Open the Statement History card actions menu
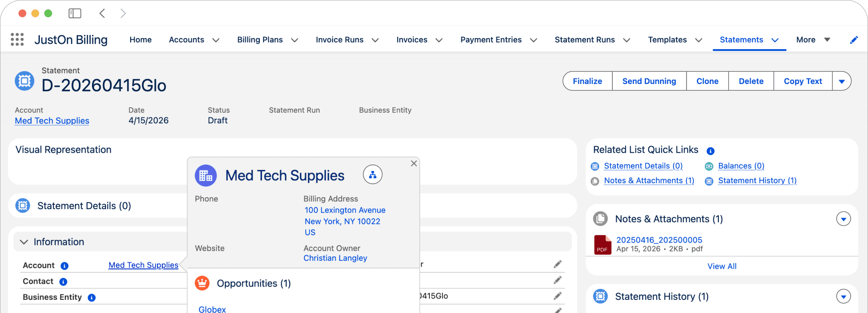This screenshot has width=868, height=313. [x=843, y=296]
